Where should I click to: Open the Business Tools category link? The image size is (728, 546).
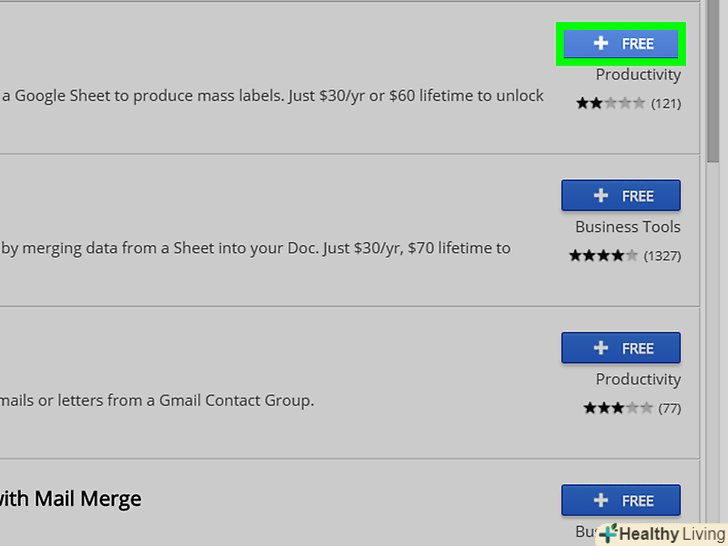628,228
